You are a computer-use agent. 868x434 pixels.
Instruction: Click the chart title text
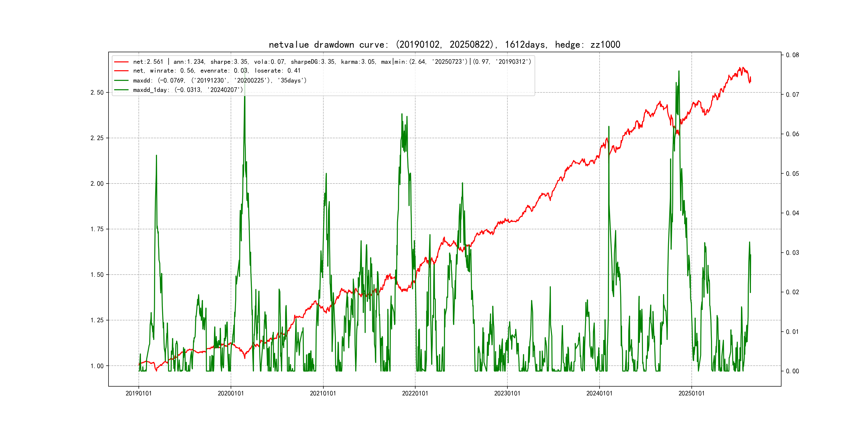point(444,44)
